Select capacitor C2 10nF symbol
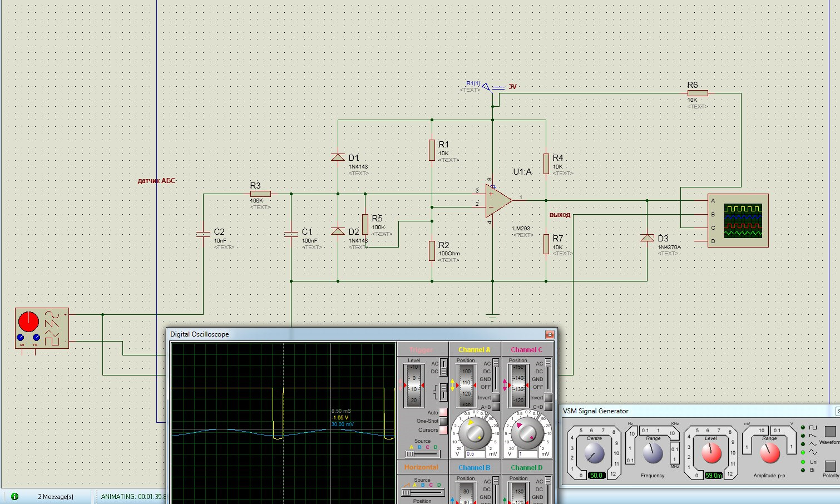840x504 pixels. point(203,234)
